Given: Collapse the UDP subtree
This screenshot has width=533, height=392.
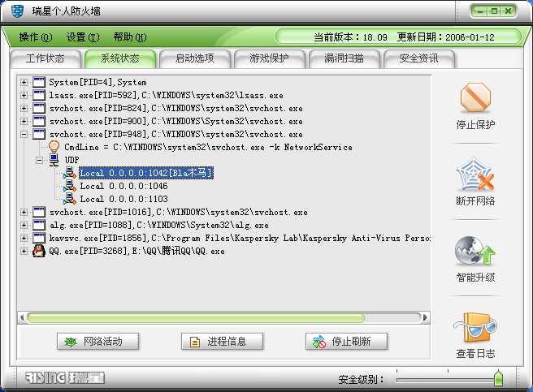Looking at the screenshot, I should click(40, 160).
